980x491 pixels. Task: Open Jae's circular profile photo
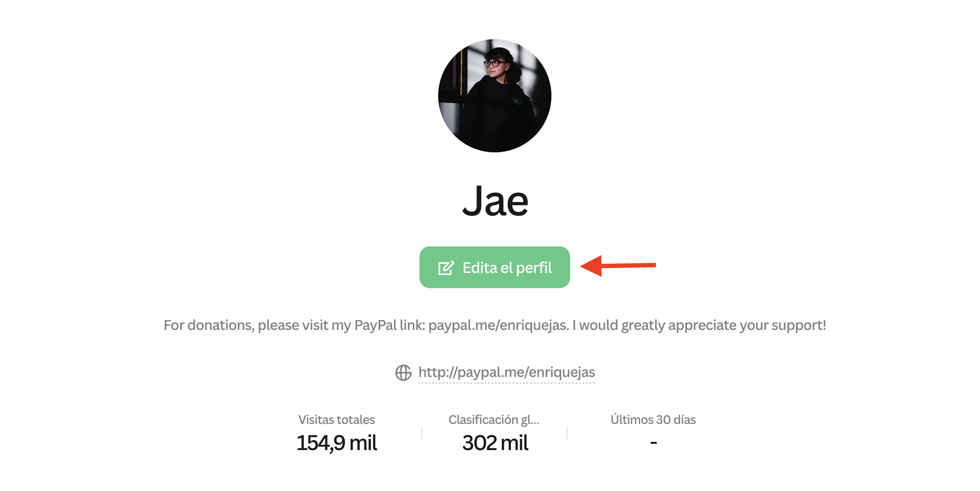coord(495,96)
